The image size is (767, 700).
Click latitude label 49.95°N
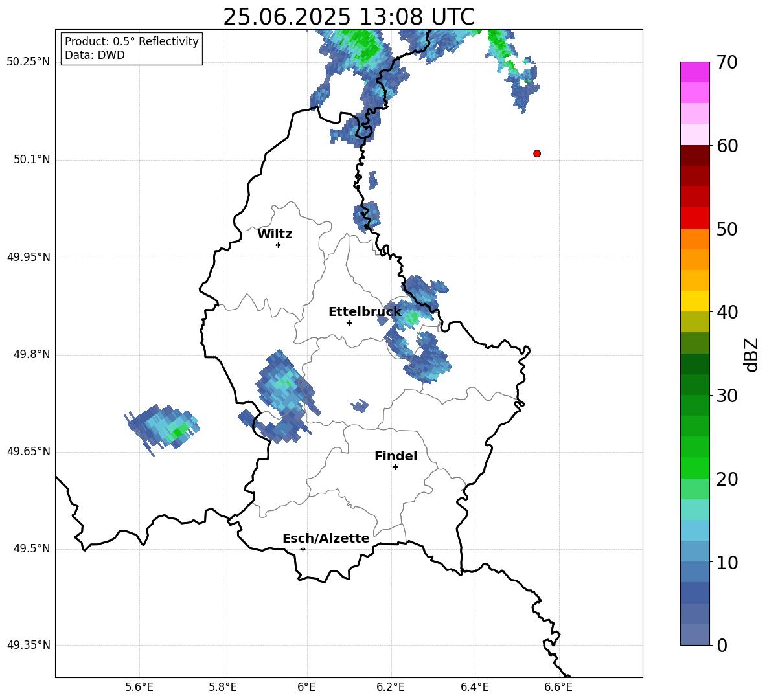click(x=29, y=257)
